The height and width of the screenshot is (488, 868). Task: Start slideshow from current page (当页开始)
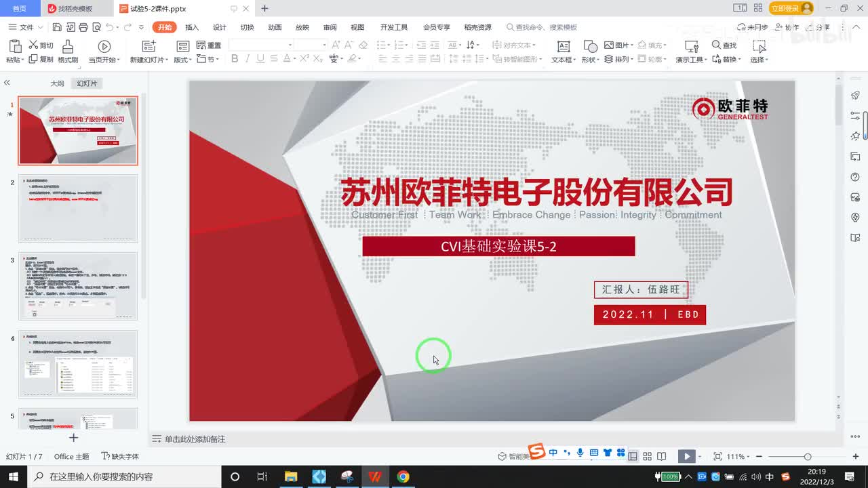(104, 46)
